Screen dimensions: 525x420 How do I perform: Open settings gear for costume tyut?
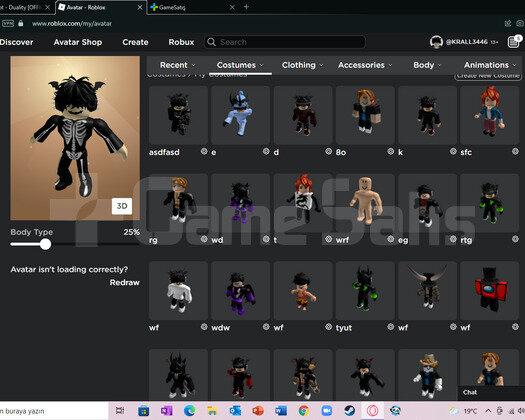[x=390, y=327]
